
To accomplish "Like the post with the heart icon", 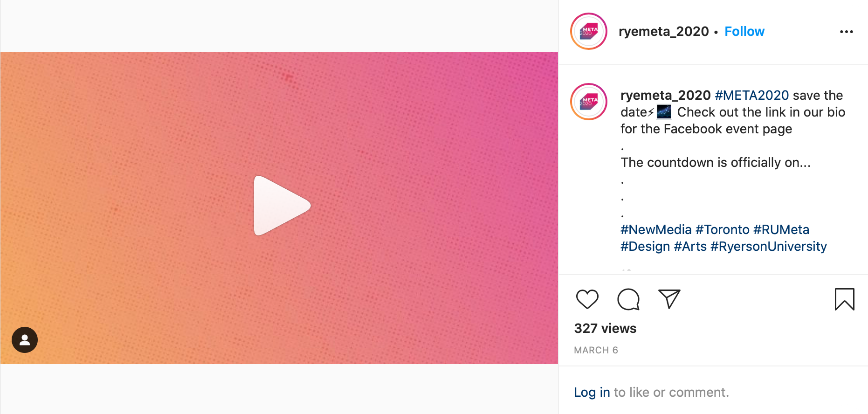I will 587,299.
